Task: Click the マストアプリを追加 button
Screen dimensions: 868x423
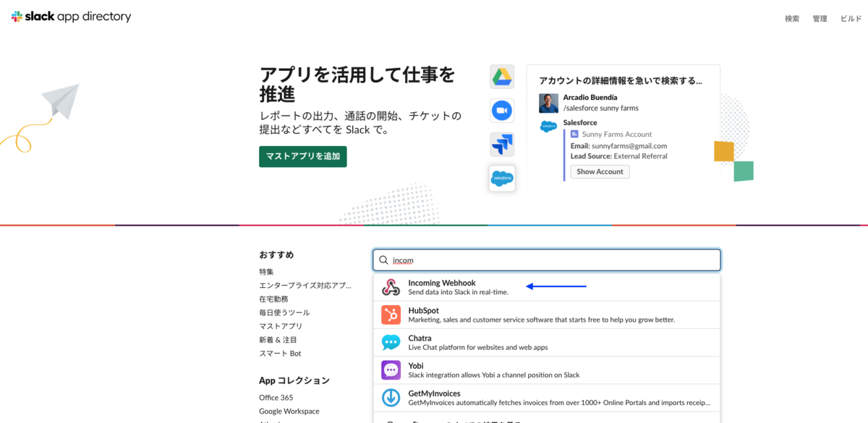Action: 303,156
